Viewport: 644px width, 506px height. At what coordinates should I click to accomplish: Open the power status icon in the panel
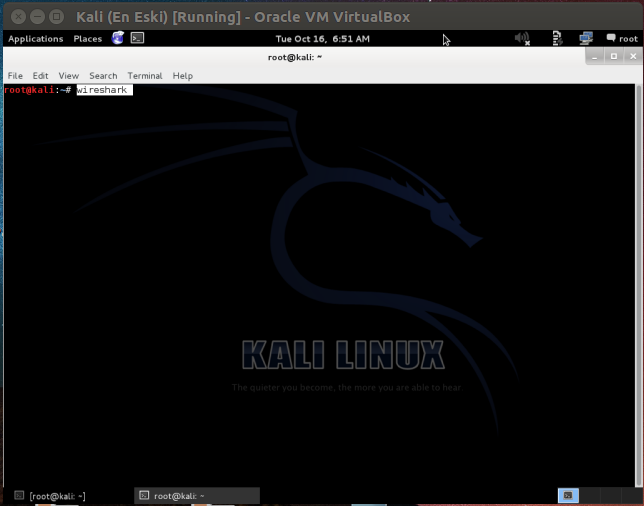pyautogui.click(x=557, y=39)
